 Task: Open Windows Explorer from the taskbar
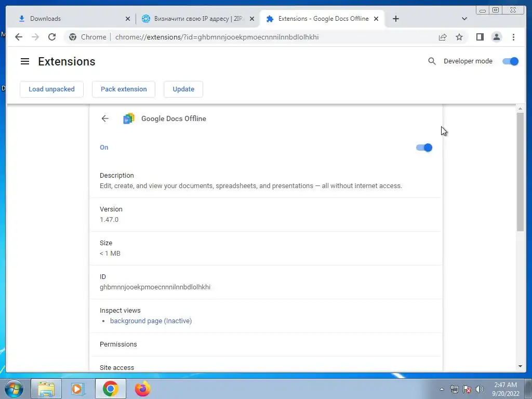tap(46, 389)
